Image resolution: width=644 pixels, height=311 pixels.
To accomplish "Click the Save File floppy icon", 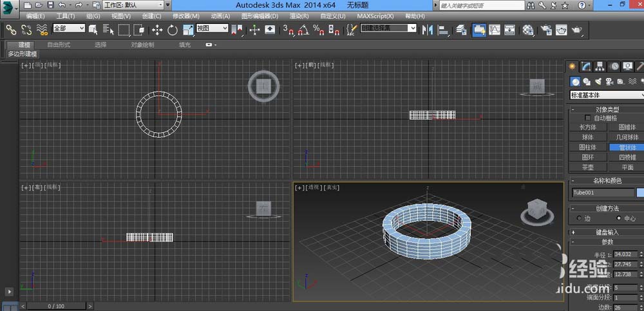I will pyautogui.click(x=50, y=5).
